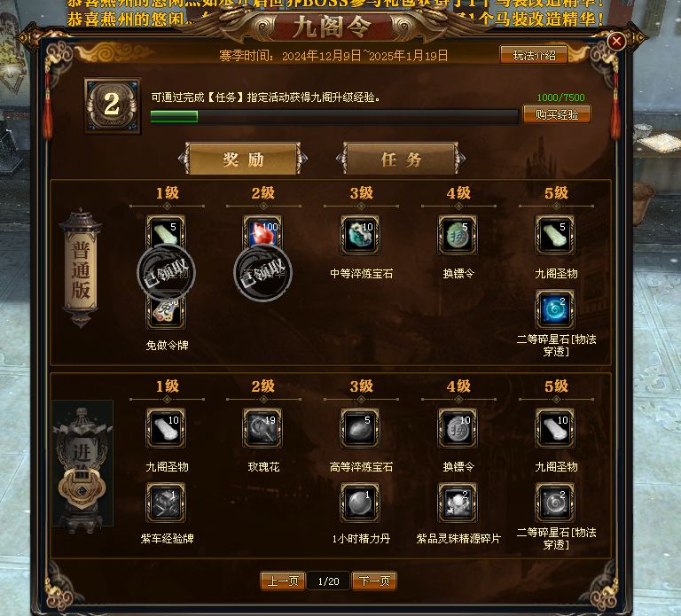Select the 紫品灵珠精源碎片 icon
Image resolution: width=681 pixels, height=616 pixels.
tap(458, 503)
